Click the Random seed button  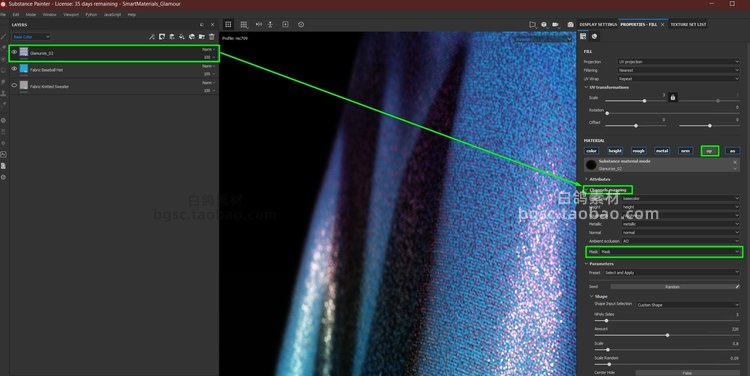[672, 287]
